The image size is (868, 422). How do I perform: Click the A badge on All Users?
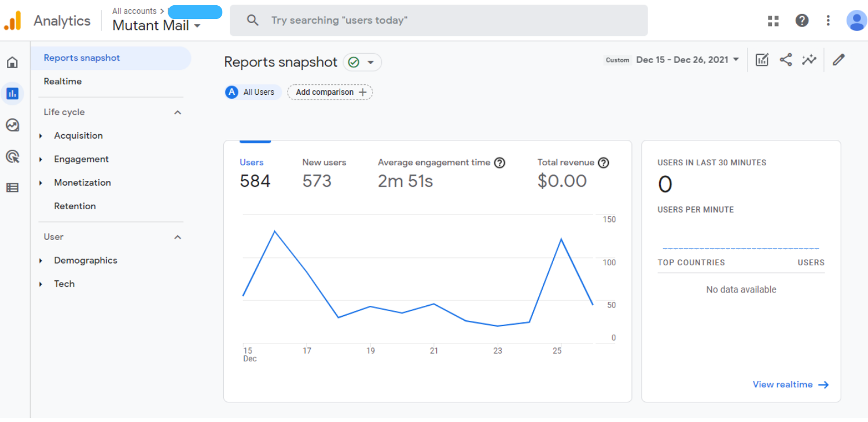232,92
